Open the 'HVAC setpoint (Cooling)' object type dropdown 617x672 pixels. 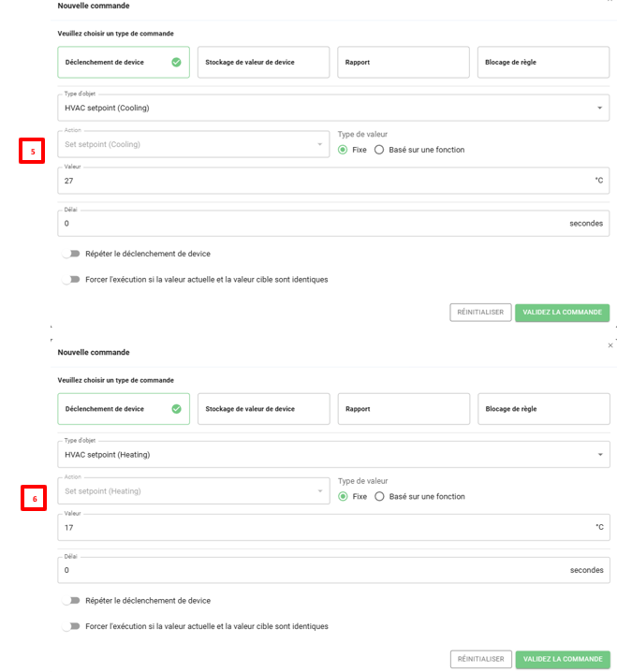332,108
